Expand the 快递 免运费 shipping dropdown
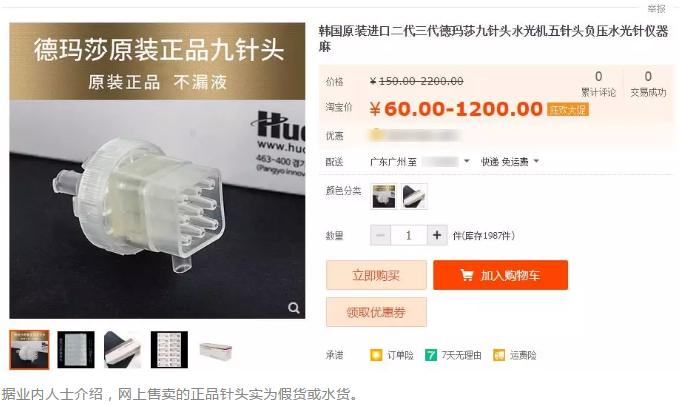The height and width of the screenshot is (404, 680). (510, 162)
